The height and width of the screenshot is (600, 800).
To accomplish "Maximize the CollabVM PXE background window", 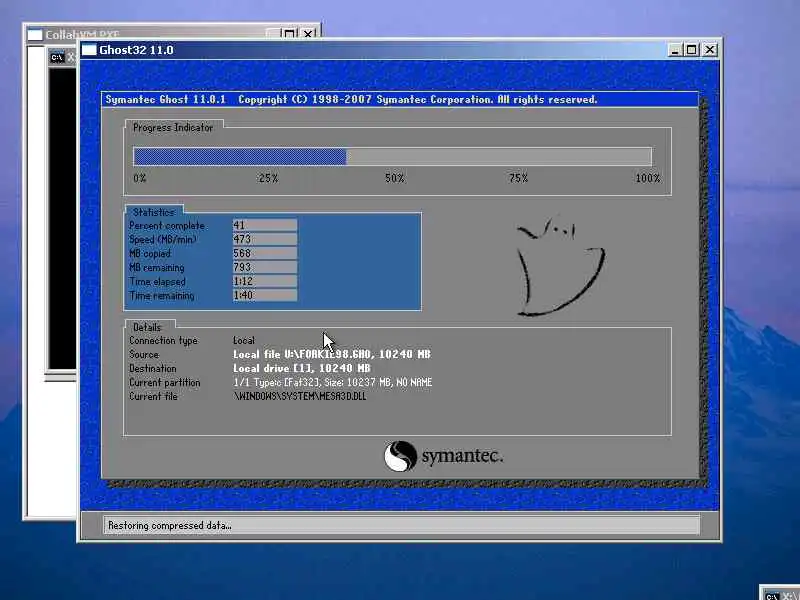I will point(289,34).
